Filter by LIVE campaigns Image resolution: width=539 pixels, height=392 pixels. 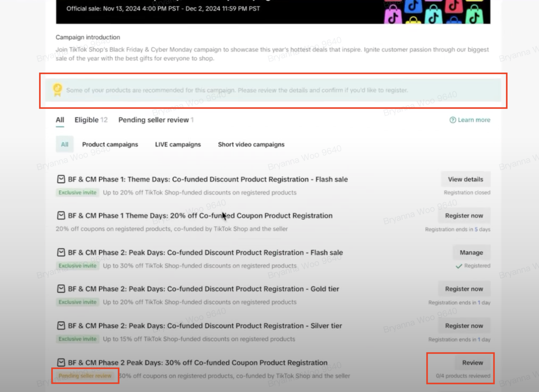click(x=178, y=145)
